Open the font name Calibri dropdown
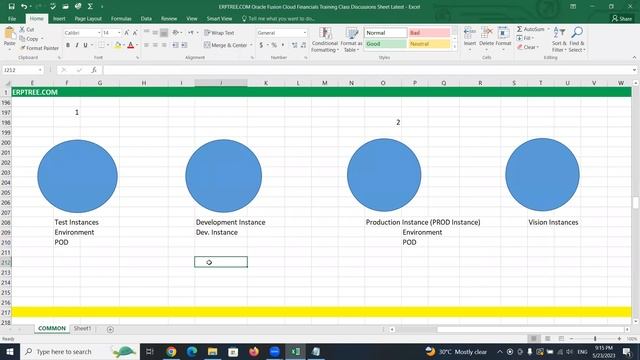The height and width of the screenshot is (360, 640). click(x=99, y=33)
